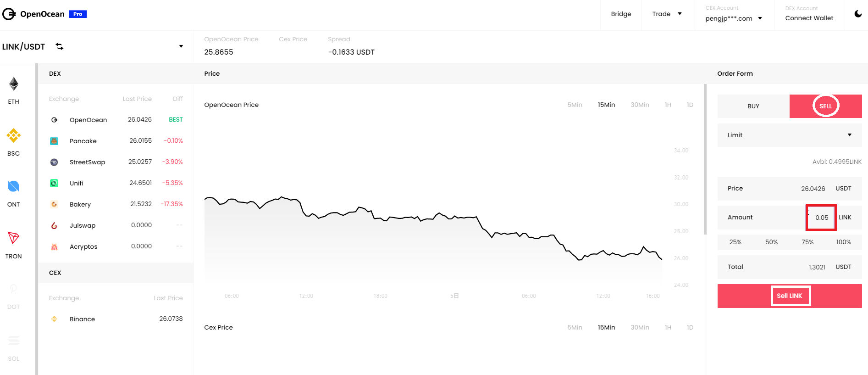Select the TRON chain icon

(14, 238)
